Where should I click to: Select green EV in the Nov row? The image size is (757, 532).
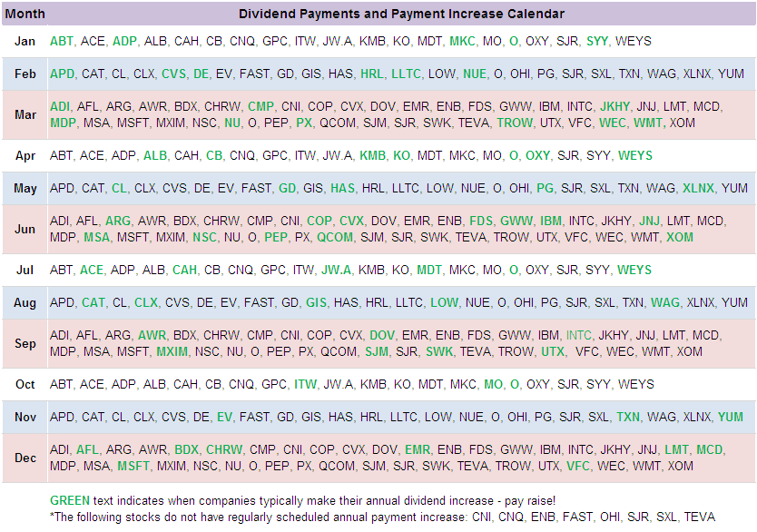[224, 417]
